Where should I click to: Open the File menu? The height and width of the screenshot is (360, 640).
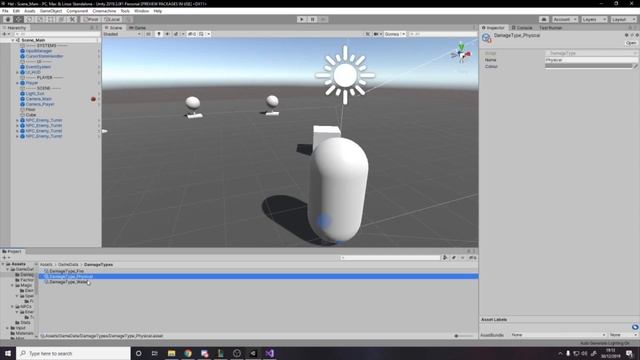[5, 11]
